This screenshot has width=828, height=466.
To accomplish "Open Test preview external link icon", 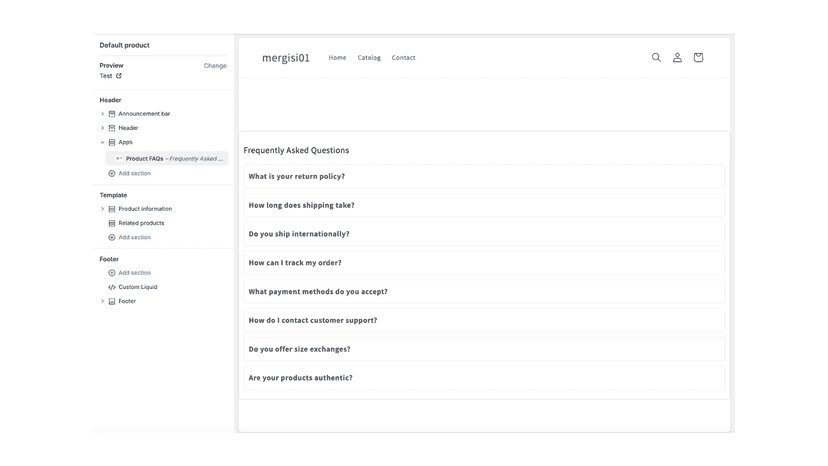I will (119, 76).
